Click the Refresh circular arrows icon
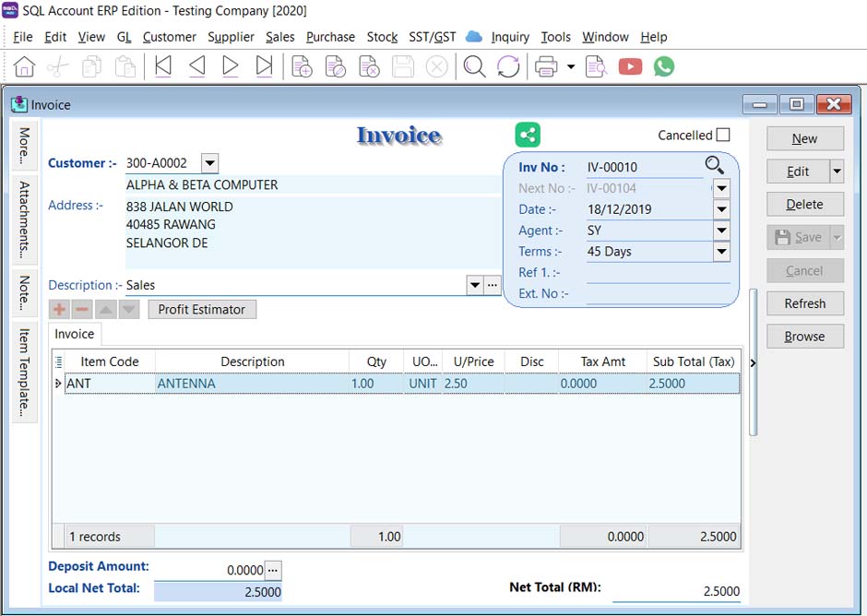Image resolution: width=867 pixels, height=616 pixels. [x=508, y=66]
